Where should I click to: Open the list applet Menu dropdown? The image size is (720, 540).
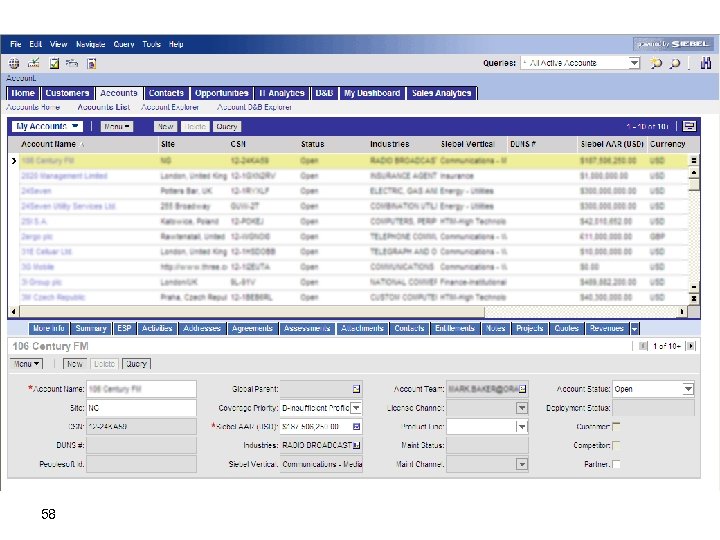(116, 126)
